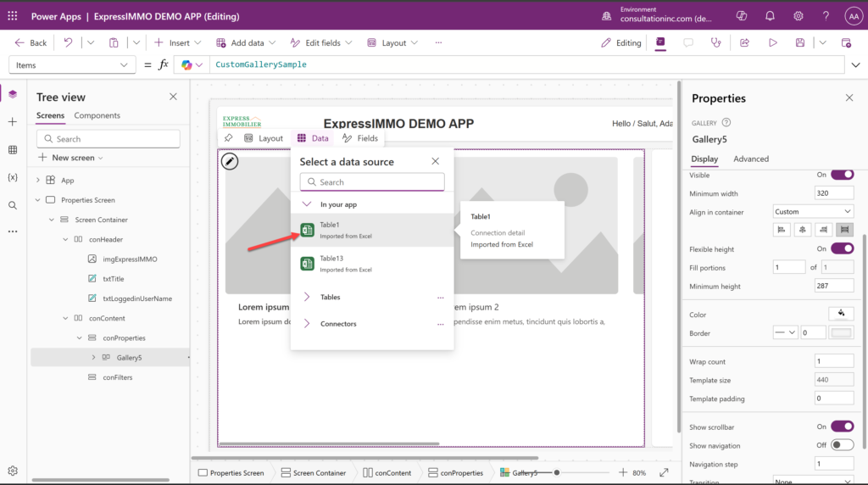Open the help question mark icon
This screenshot has width=868, height=485.
point(826,16)
